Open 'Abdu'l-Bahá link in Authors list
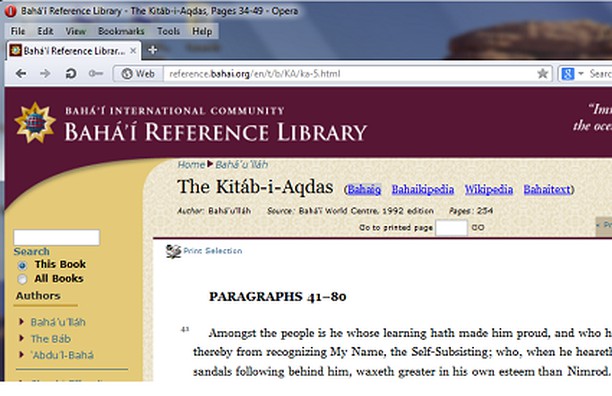 [62, 355]
